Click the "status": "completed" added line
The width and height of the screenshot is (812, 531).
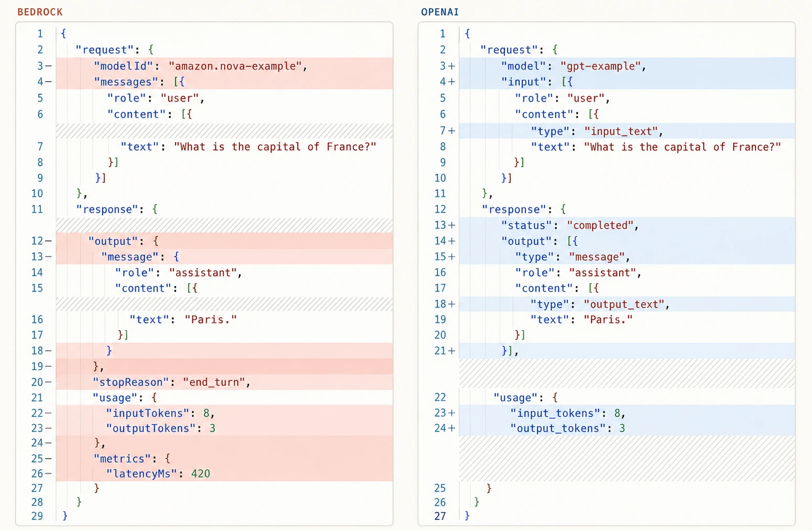627,225
